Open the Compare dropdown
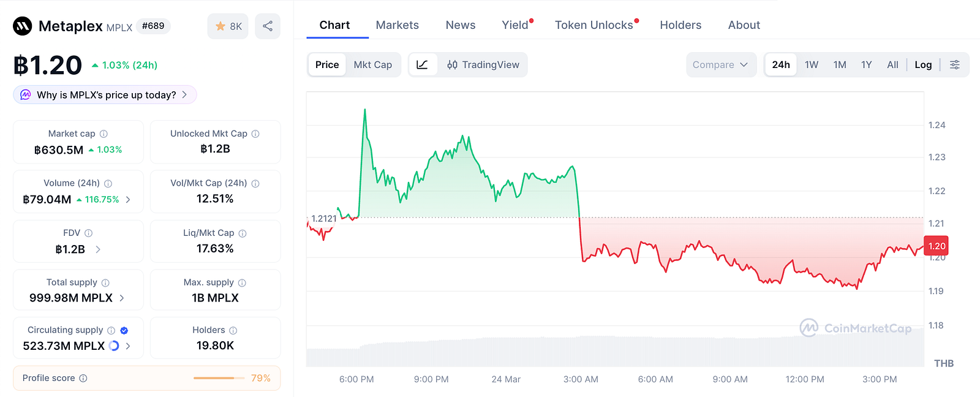 (x=720, y=65)
